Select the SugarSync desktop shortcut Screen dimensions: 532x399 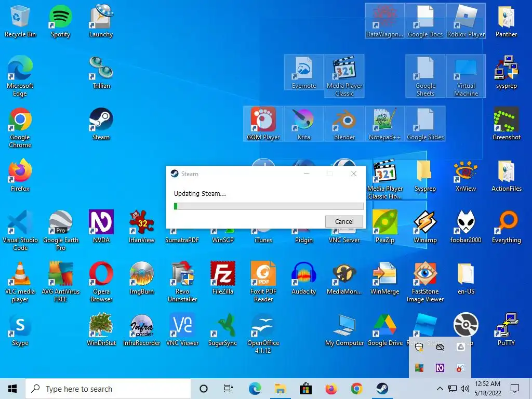click(x=222, y=330)
